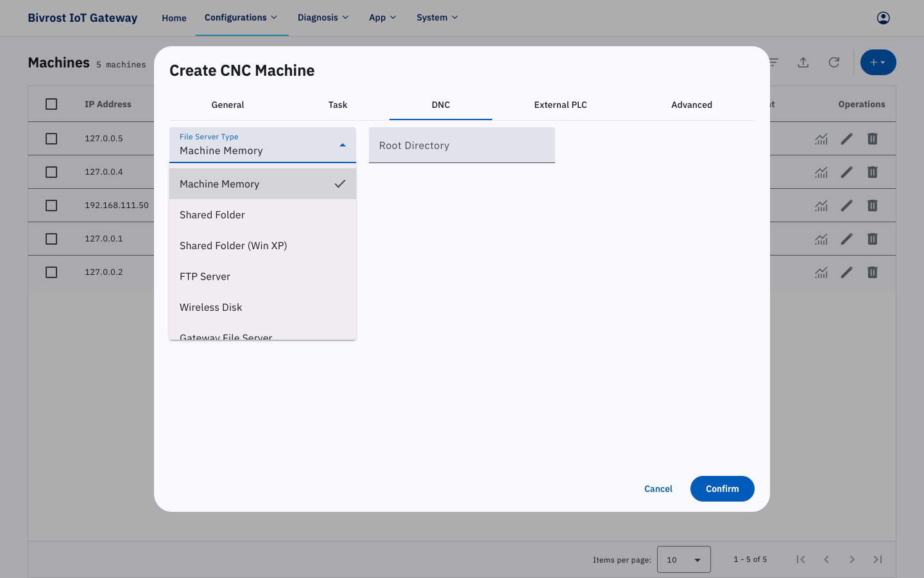Edit machine 127.0.0.1
The height and width of the screenshot is (578, 924).
click(847, 239)
